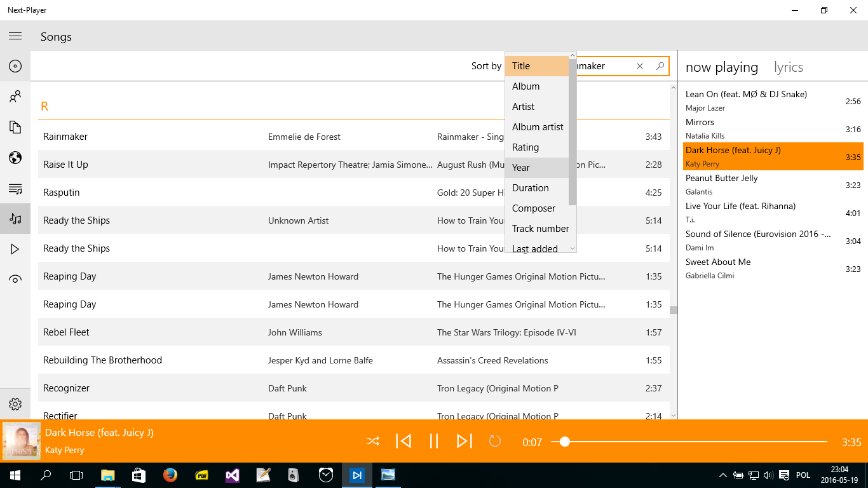Skip to the next track
Screen dimensions: 868x488
(465, 441)
